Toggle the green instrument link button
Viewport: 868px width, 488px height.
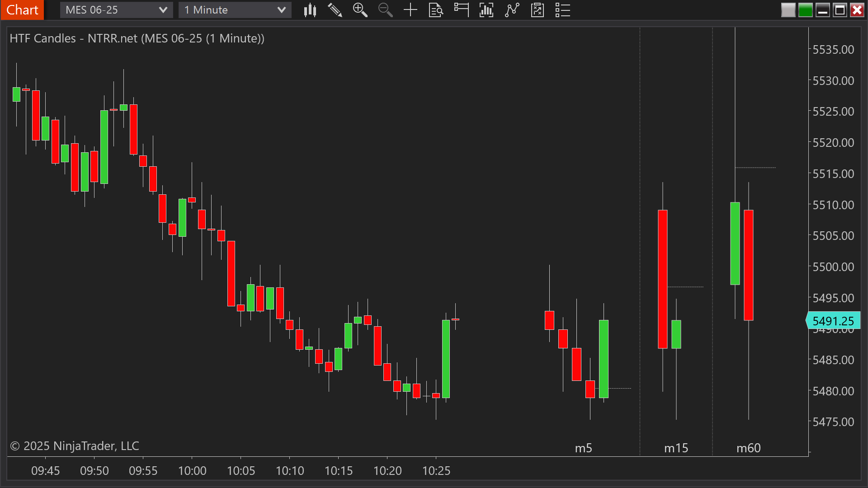[x=806, y=10]
